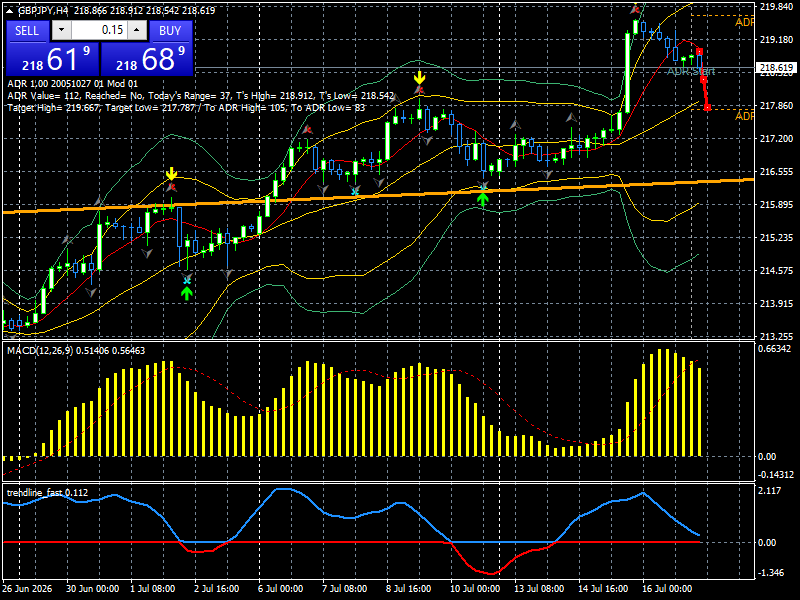Click the 219.840 price scale value
This screenshot has height=600, width=800.
(x=776, y=7)
